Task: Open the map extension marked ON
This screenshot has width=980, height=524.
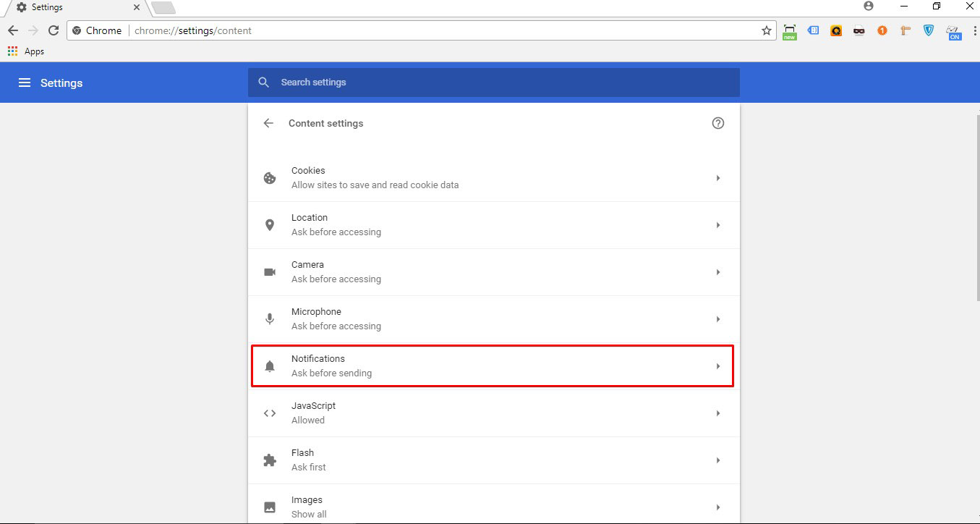Action: coord(953,30)
